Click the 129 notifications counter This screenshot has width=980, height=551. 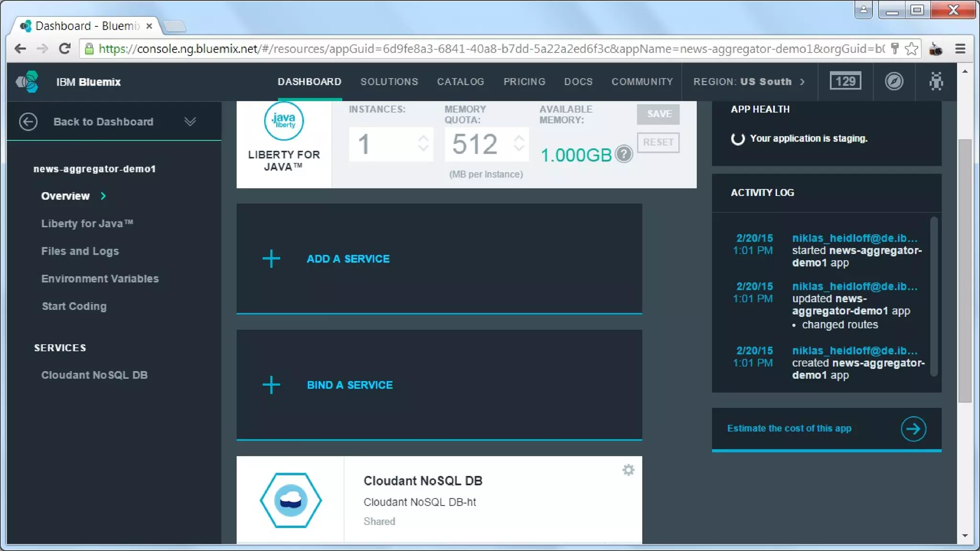pos(845,81)
